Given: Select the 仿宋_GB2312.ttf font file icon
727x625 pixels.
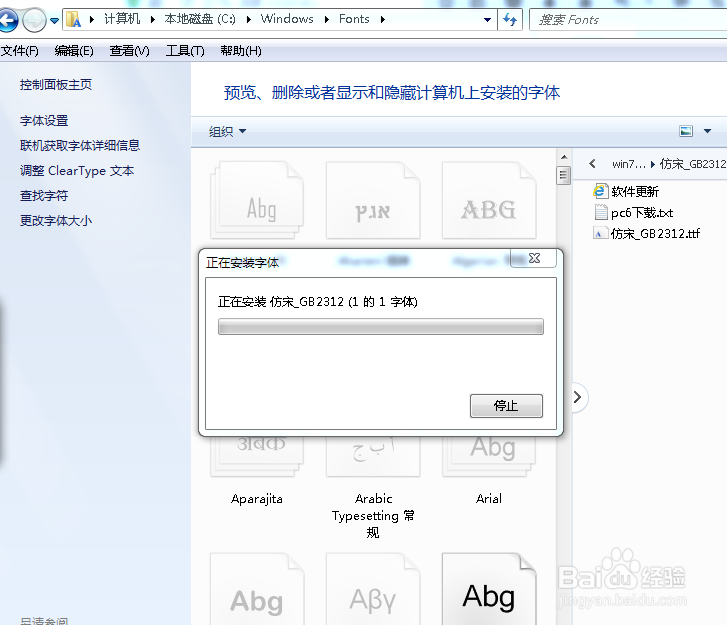Looking at the screenshot, I should point(599,233).
